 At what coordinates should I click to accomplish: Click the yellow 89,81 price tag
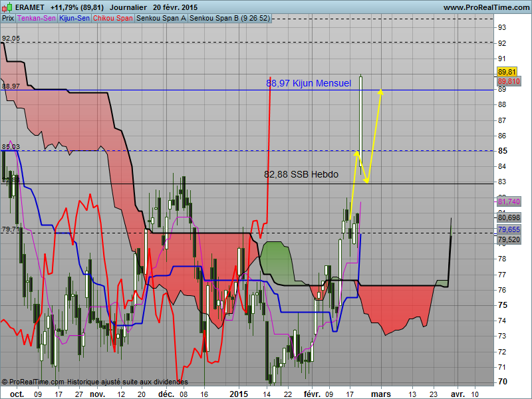point(507,72)
